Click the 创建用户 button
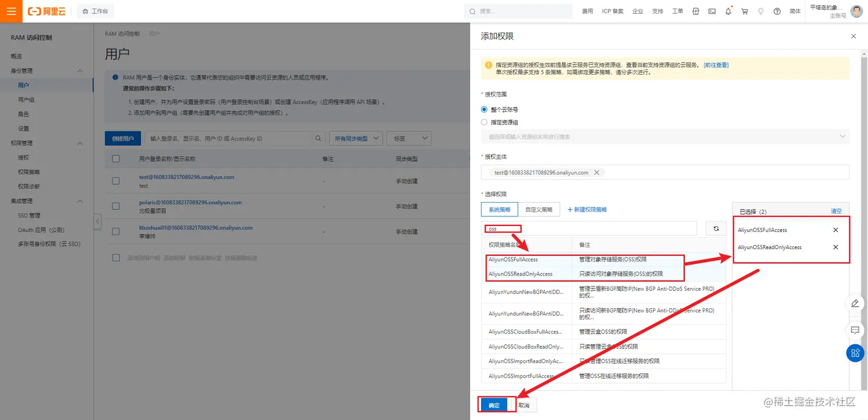The height and width of the screenshot is (420, 868). [x=123, y=138]
